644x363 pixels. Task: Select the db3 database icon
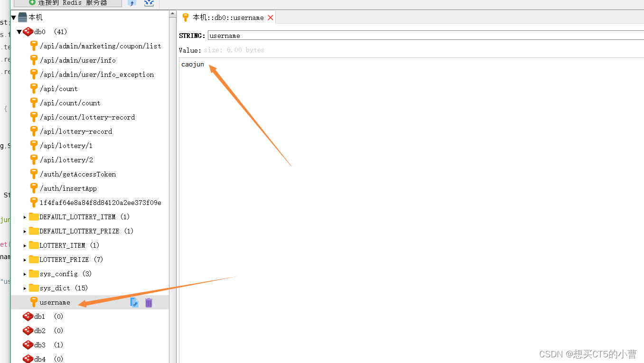point(28,345)
